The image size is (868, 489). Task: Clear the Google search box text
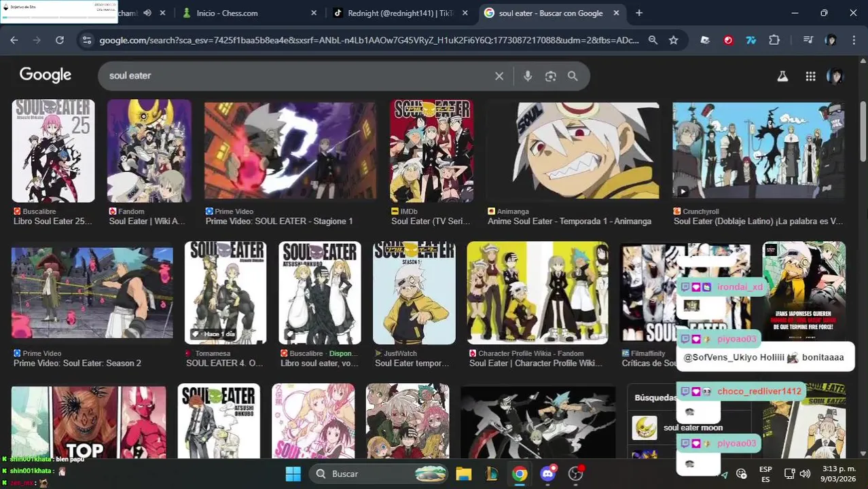pos(499,76)
